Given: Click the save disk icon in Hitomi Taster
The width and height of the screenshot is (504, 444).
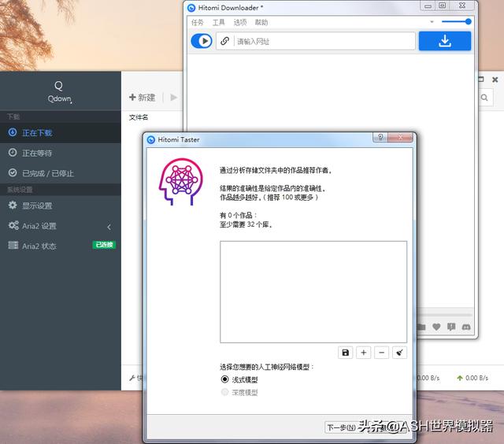Looking at the screenshot, I should click(346, 353).
